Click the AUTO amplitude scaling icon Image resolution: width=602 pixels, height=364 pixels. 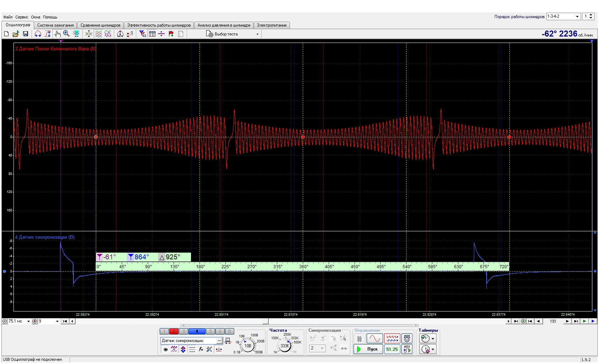120,34
